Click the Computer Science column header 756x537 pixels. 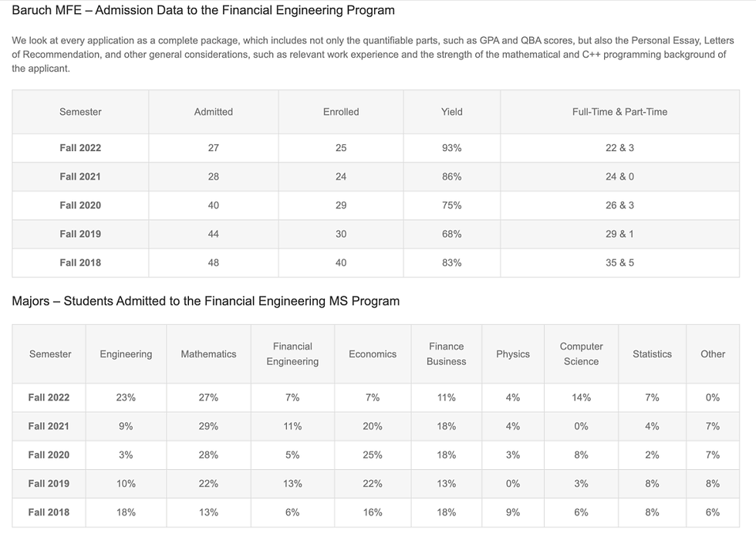coord(581,354)
